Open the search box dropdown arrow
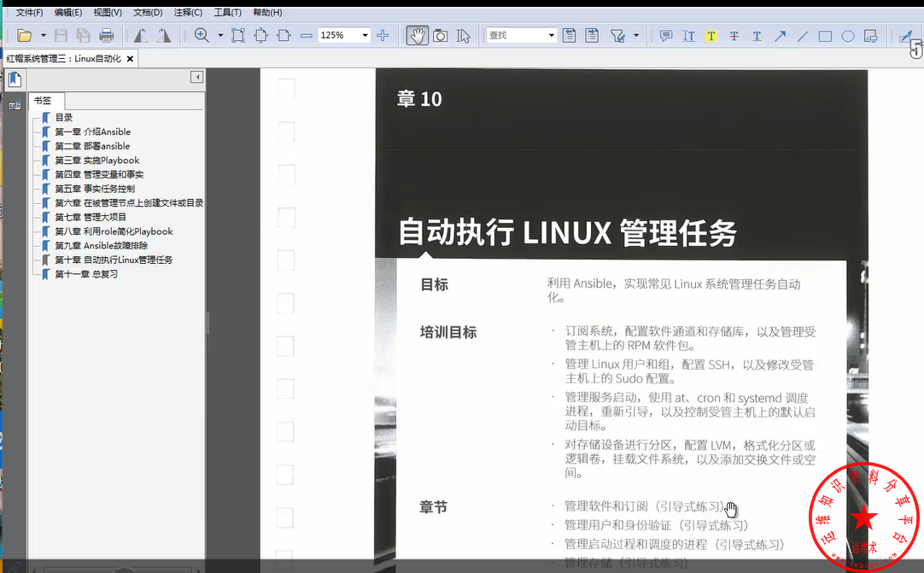924x573 pixels. pyautogui.click(x=551, y=36)
